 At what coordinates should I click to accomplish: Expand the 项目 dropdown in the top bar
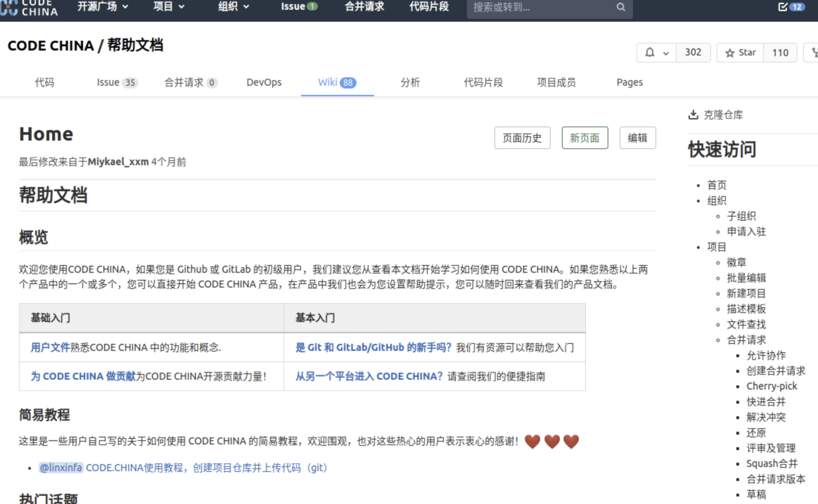(168, 7)
